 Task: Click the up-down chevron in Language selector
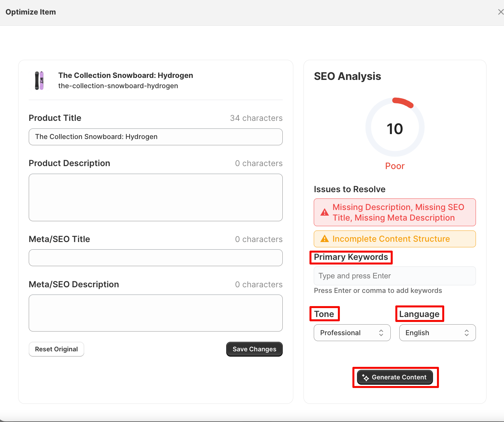pyautogui.click(x=466, y=333)
